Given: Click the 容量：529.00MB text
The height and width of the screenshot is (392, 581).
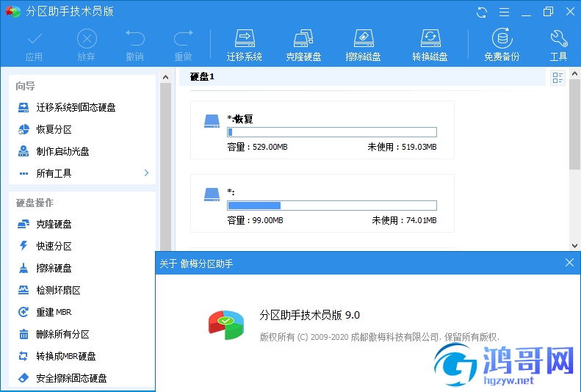Looking at the screenshot, I should 257,147.
